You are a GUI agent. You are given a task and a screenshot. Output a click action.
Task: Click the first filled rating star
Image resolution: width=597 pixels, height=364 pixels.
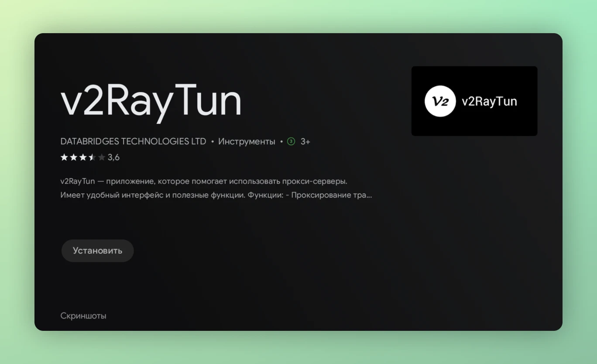click(x=64, y=158)
